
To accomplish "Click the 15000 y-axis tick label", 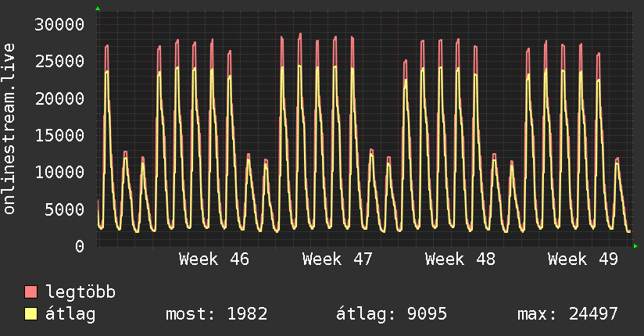I will pos(60,135).
